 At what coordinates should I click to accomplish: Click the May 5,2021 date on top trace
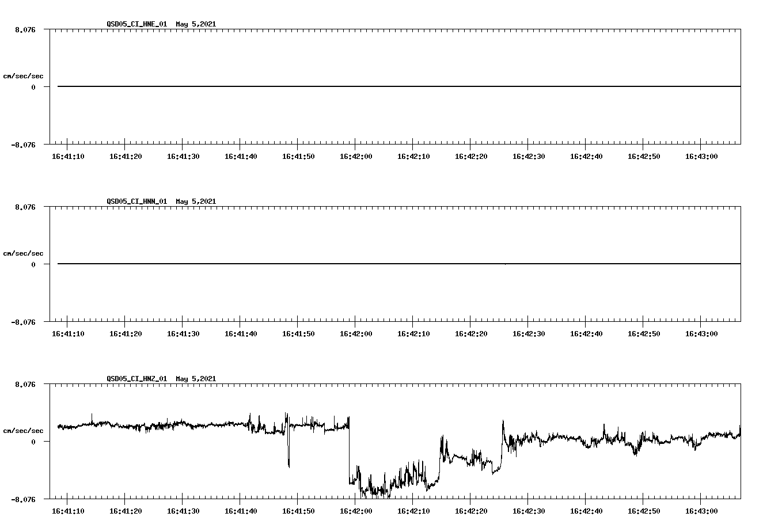pyautogui.click(x=196, y=25)
